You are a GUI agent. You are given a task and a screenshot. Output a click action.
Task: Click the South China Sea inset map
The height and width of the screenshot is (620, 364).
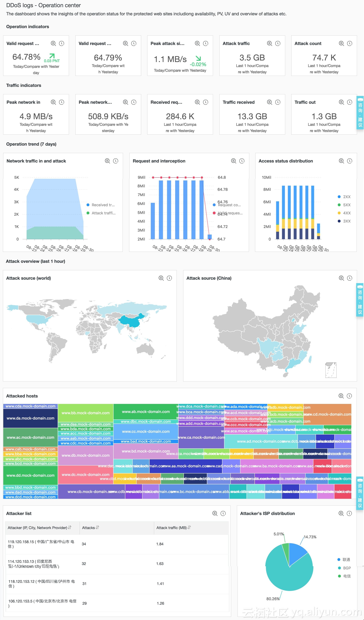click(331, 370)
